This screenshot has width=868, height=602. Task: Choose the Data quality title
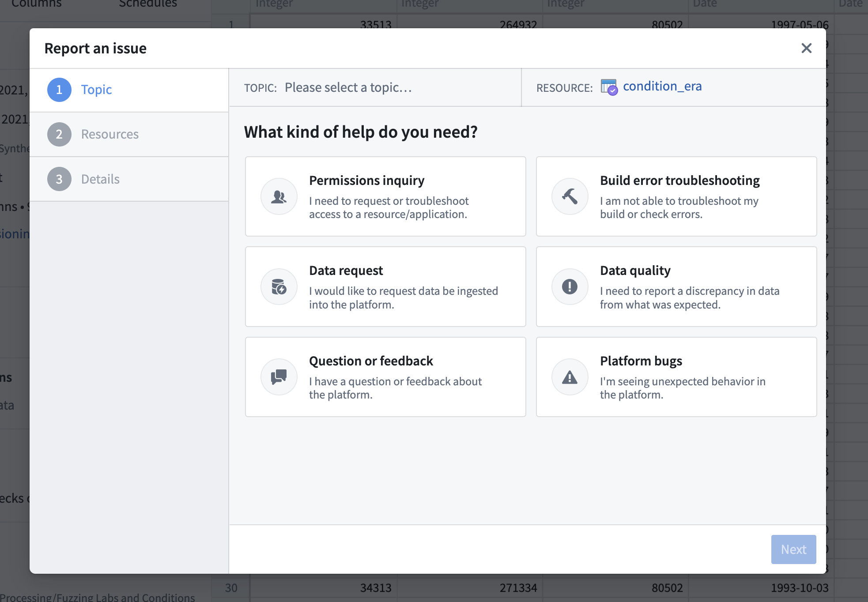(635, 271)
